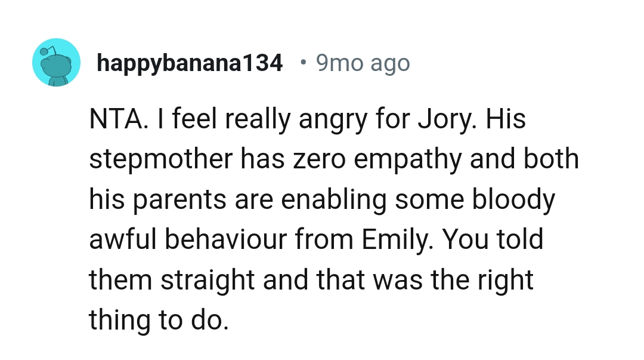This screenshot has height=360, width=644.
Task: Click the final line "thing to do."
Action: click(x=159, y=321)
